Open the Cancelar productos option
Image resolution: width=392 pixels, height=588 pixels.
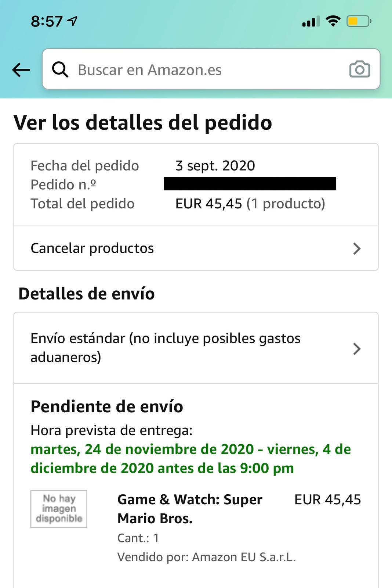click(x=92, y=248)
